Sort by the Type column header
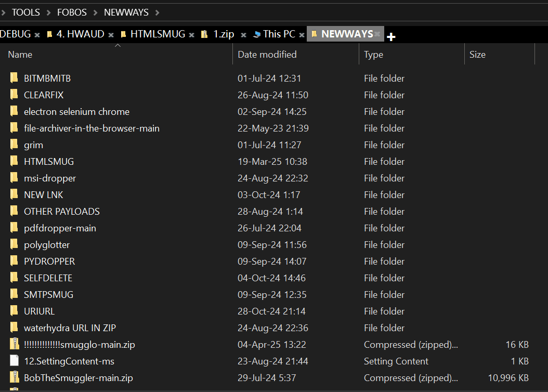 click(412, 55)
